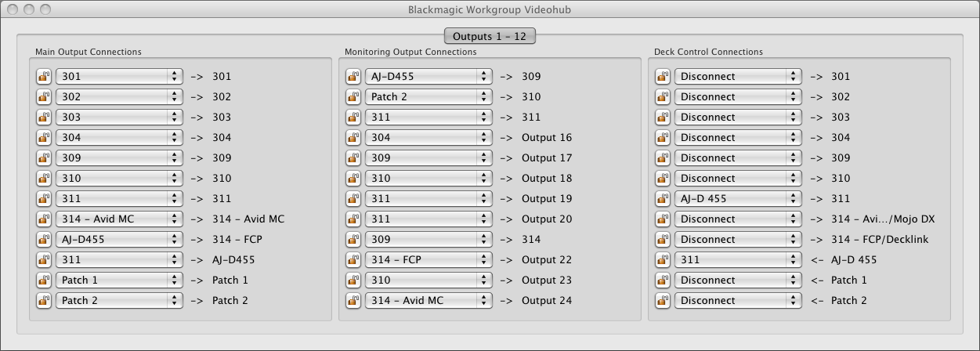The height and width of the screenshot is (351, 980).
Task: Open source dropdown for Output 20
Action: [429, 219]
